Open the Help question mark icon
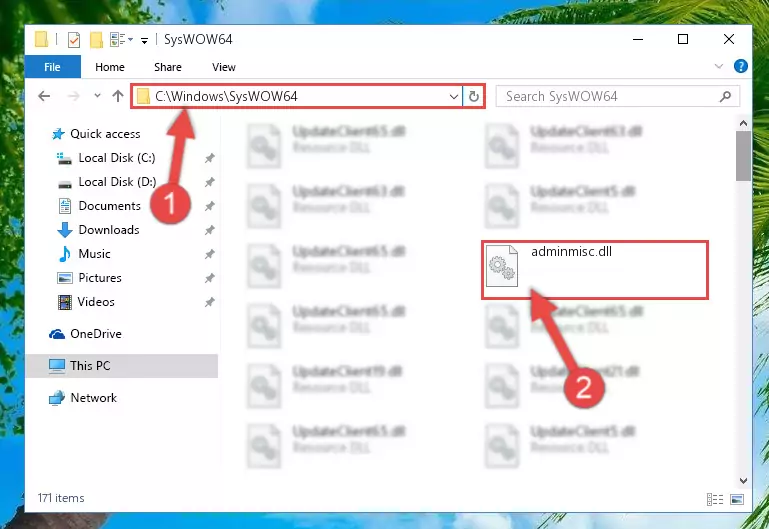The image size is (769, 529). pos(741,66)
